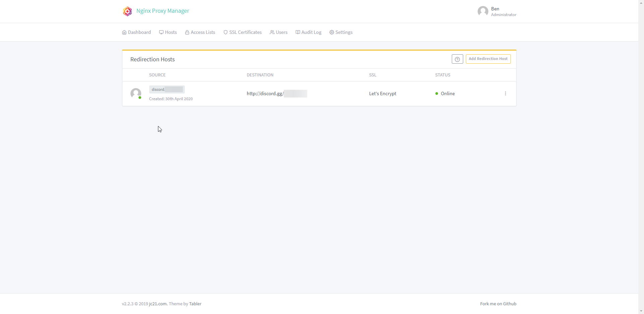Open the Audit Log book icon
The width and height of the screenshot is (644, 314).
click(298, 32)
